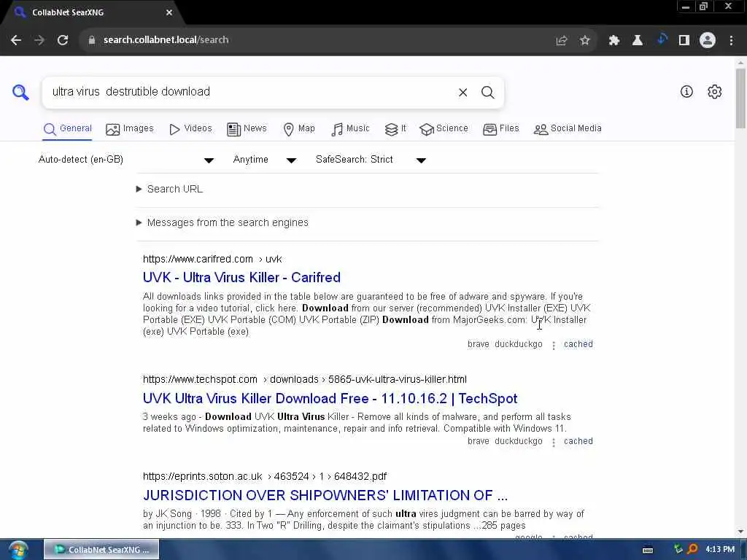This screenshot has height=560, width=747.
Task: Go back with browser back arrow
Action: pos(16,40)
